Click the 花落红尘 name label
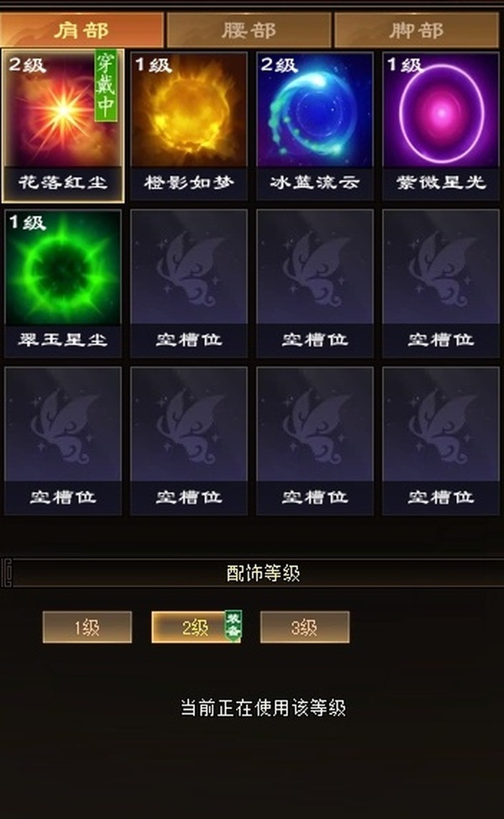The width and height of the screenshot is (504, 819). pyautogui.click(x=63, y=183)
